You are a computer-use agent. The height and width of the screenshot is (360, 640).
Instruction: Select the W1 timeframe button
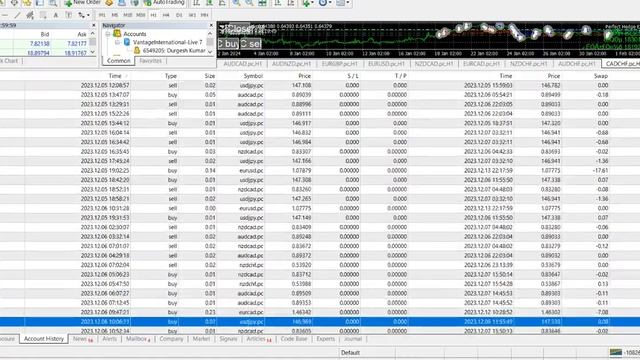(192, 15)
